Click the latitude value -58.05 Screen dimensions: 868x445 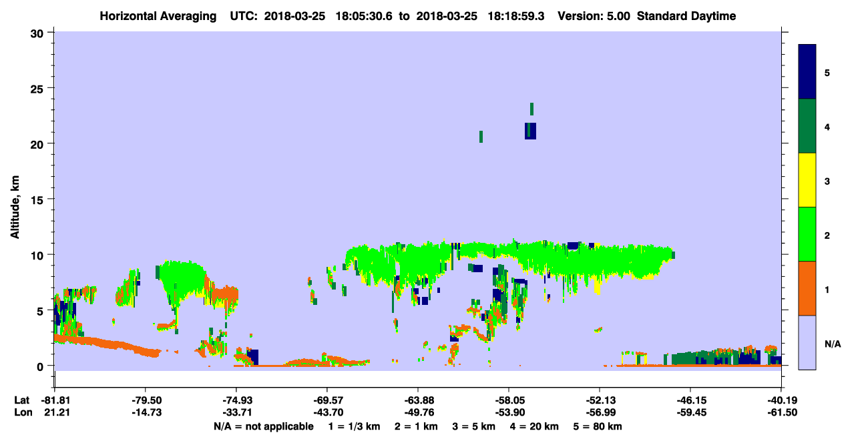(508, 400)
